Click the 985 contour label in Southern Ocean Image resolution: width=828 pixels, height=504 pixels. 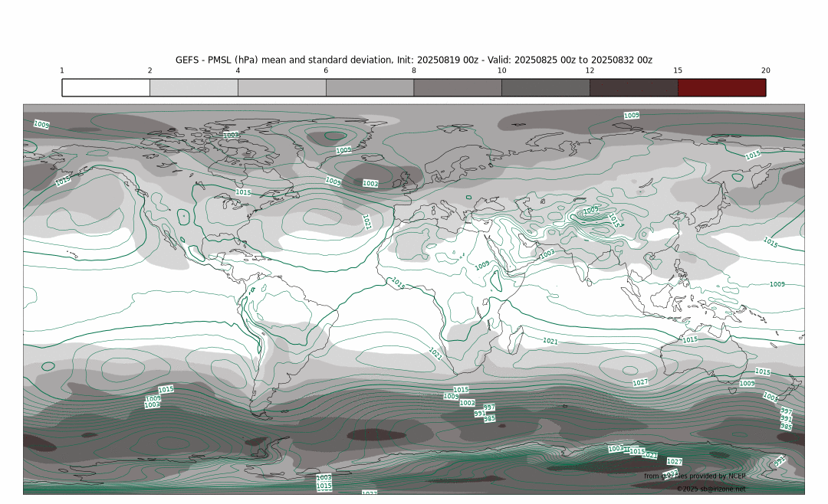tap(489, 419)
